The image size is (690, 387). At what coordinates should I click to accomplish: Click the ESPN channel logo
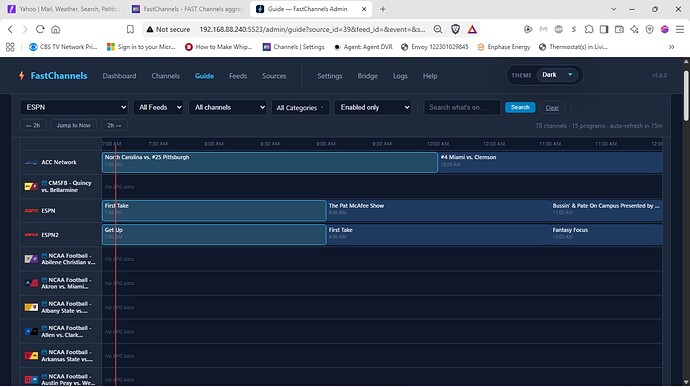[x=31, y=211]
